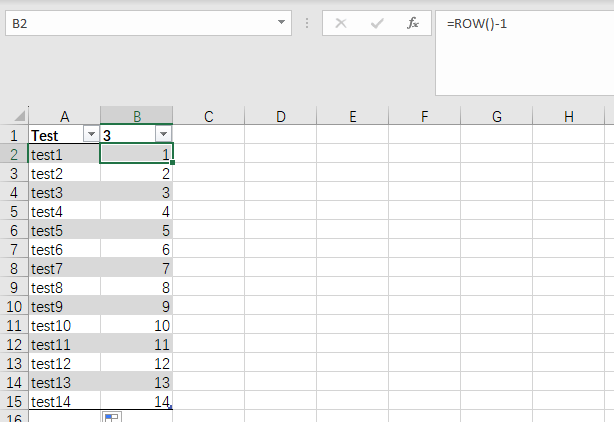Click the formula bar resize dots handle

click(307, 23)
